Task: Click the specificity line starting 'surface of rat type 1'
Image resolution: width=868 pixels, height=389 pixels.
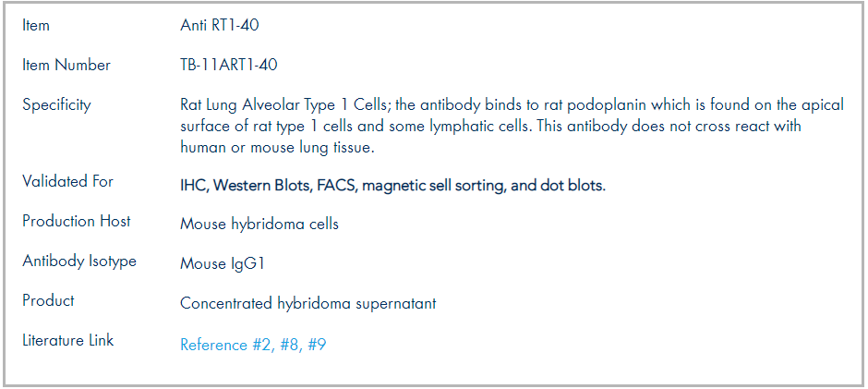Action: tap(490, 127)
